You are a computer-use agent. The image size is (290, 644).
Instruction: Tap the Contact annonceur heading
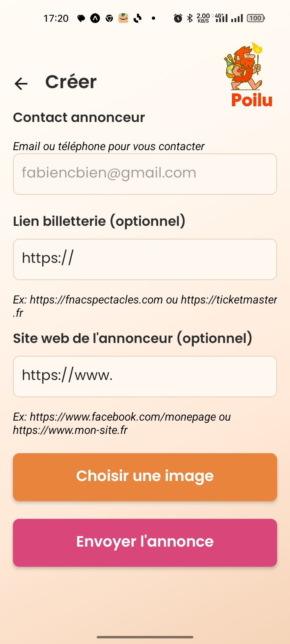79,118
